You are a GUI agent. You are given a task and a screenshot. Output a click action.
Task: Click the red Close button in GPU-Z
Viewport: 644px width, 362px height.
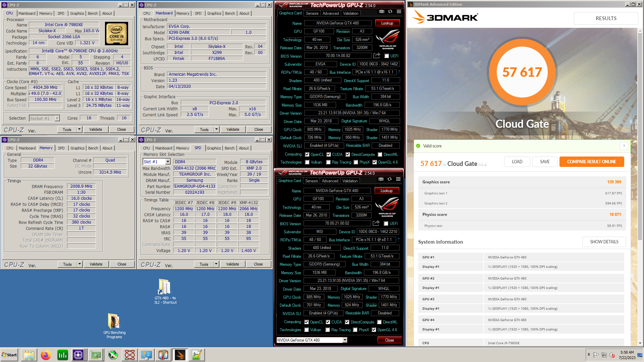[389, 340]
